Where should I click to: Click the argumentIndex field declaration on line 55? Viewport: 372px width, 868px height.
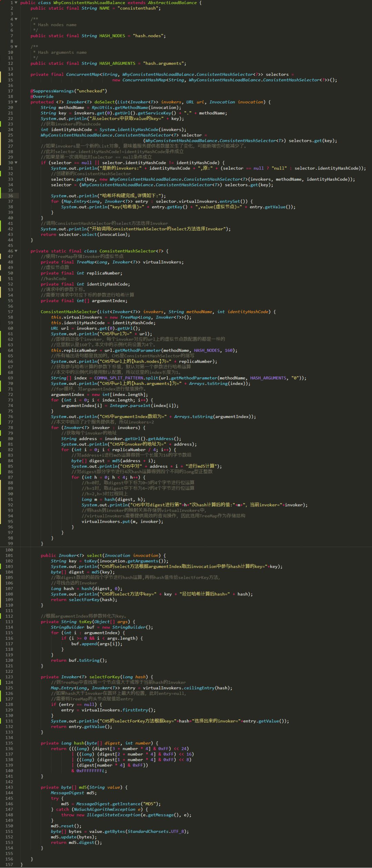[x=110, y=301]
